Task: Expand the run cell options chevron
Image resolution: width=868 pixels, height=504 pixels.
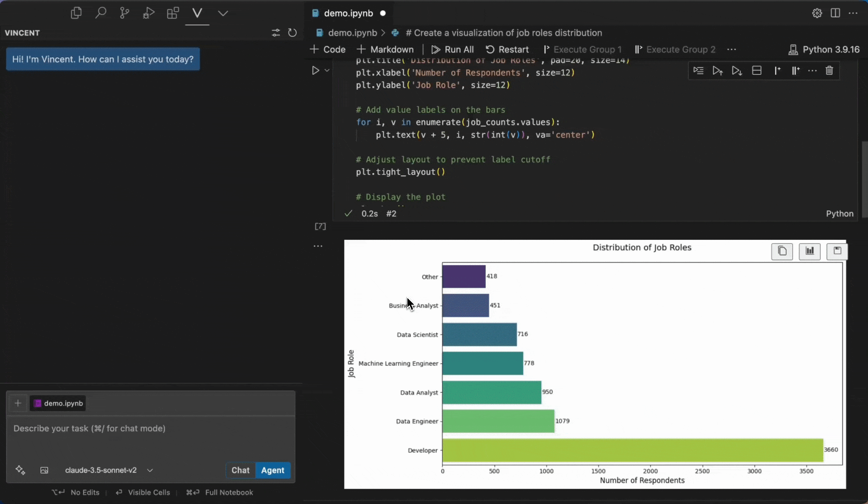Action: (x=327, y=70)
